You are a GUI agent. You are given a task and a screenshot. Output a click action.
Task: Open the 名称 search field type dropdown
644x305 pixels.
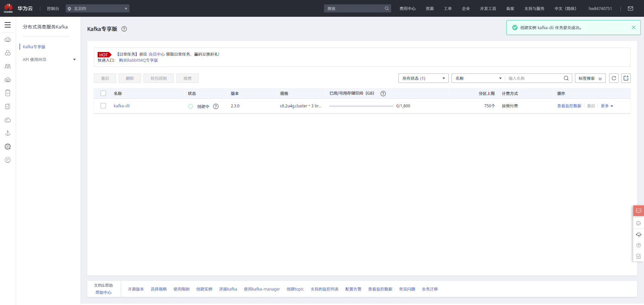click(x=478, y=78)
